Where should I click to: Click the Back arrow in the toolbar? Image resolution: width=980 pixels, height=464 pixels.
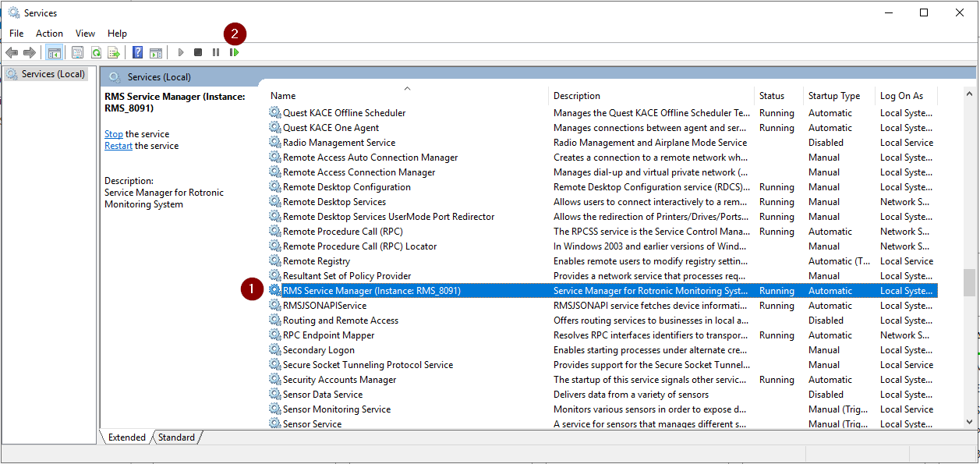[12, 52]
